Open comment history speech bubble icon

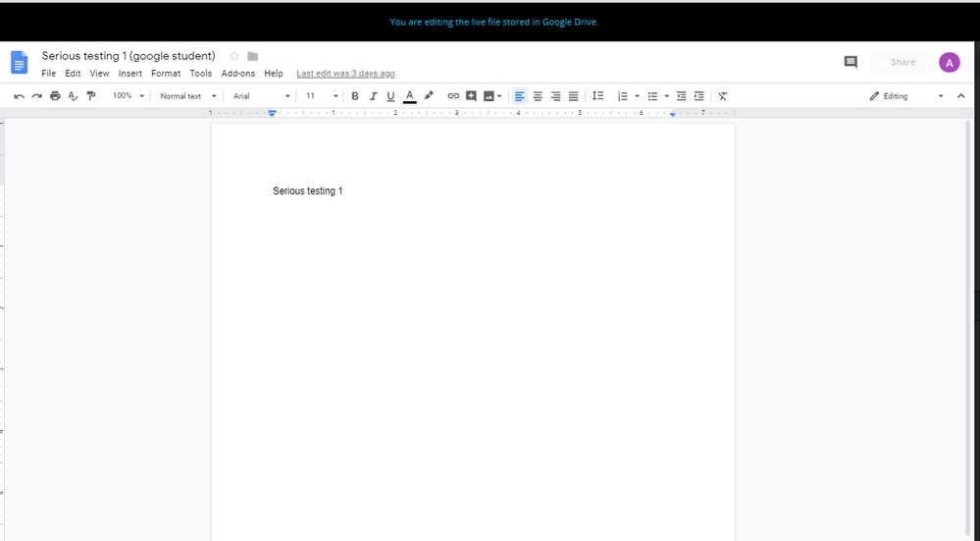[x=851, y=62]
